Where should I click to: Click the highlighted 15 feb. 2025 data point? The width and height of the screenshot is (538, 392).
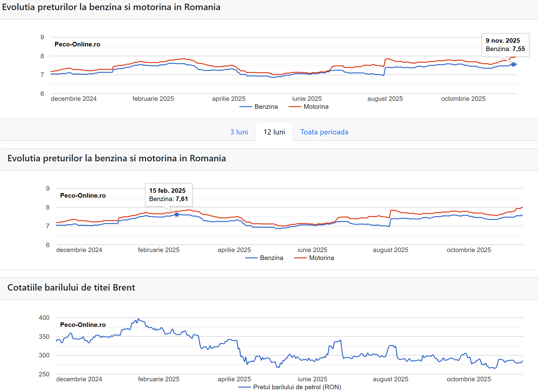point(177,214)
